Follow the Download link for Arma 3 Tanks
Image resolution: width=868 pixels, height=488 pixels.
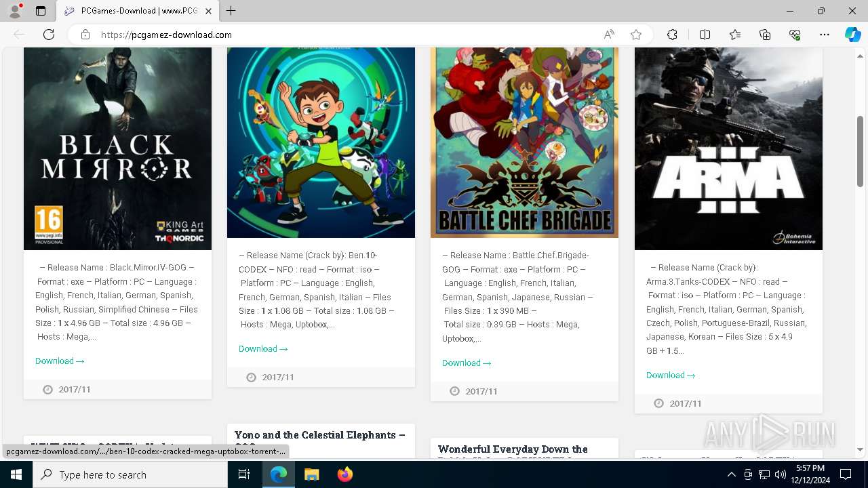coord(671,375)
